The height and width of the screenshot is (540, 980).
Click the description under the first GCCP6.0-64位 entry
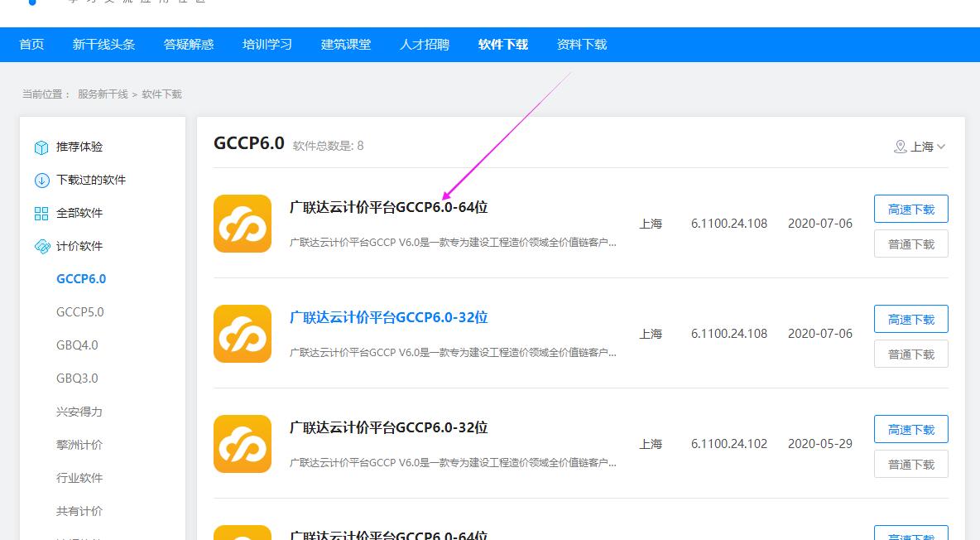pyautogui.click(x=453, y=242)
